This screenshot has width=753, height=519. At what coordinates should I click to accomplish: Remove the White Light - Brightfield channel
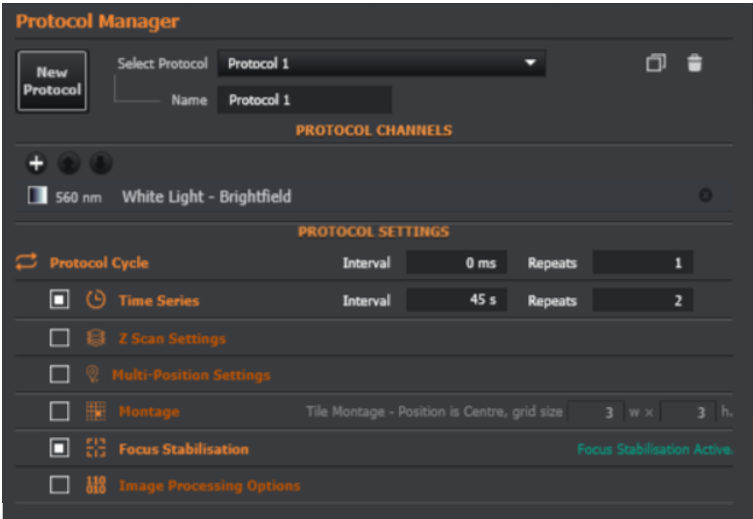(705, 195)
